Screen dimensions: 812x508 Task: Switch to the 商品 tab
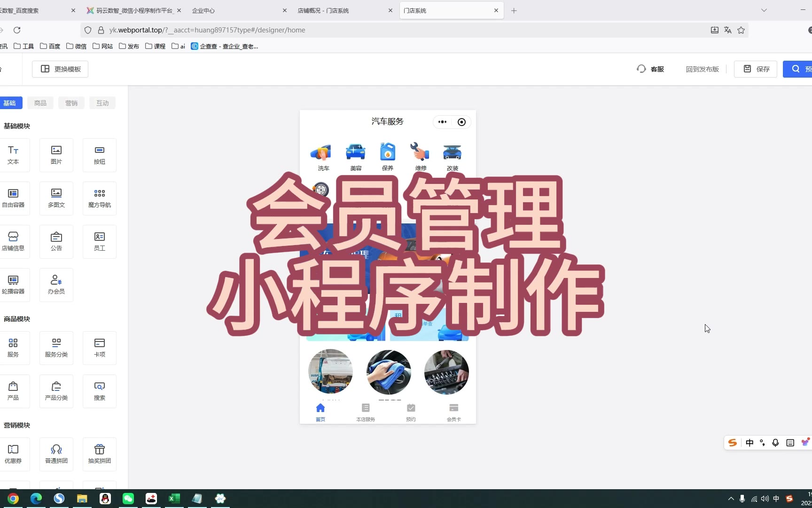pos(40,103)
